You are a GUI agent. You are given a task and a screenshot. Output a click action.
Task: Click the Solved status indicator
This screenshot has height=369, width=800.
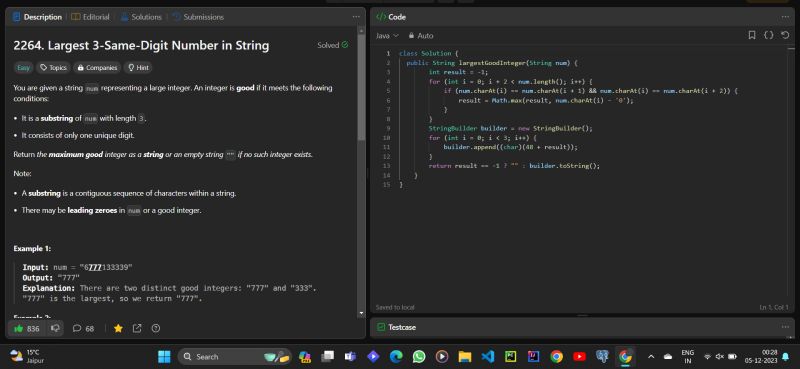coord(333,45)
